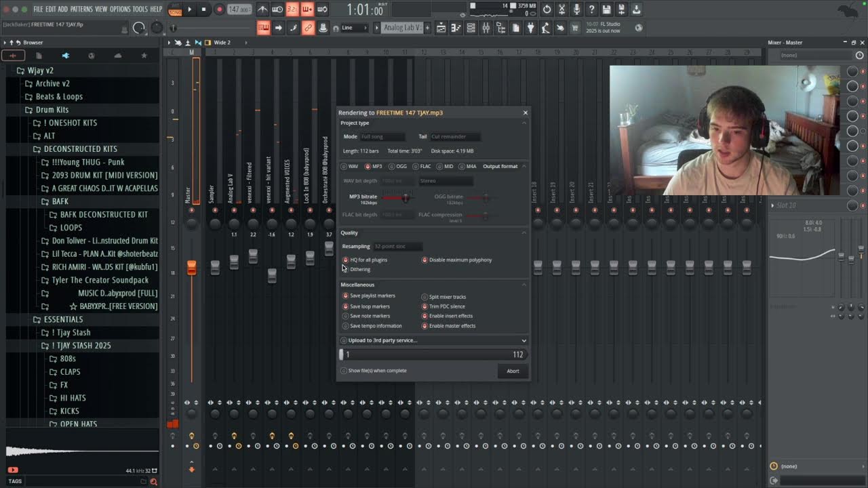The height and width of the screenshot is (488, 868).
Task: Open the ! TJAY STASH 2025 folder
Action: pos(81,346)
